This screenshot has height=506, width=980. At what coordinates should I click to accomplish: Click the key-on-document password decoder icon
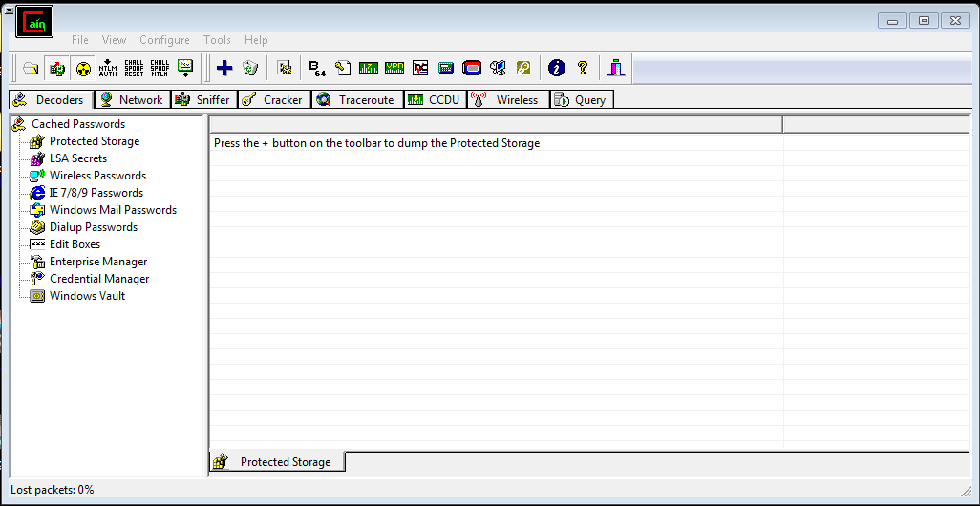tap(343, 68)
